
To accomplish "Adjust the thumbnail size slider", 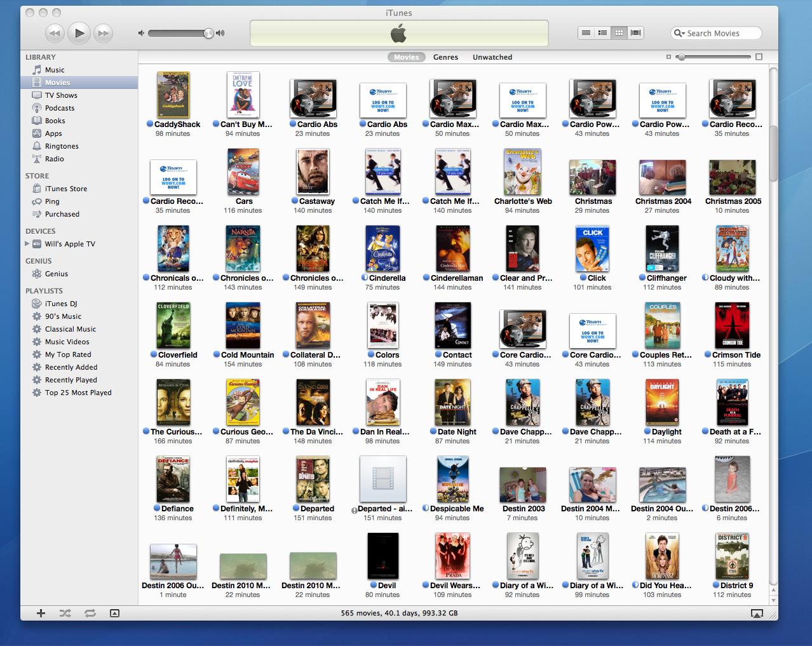I will (x=681, y=57).
